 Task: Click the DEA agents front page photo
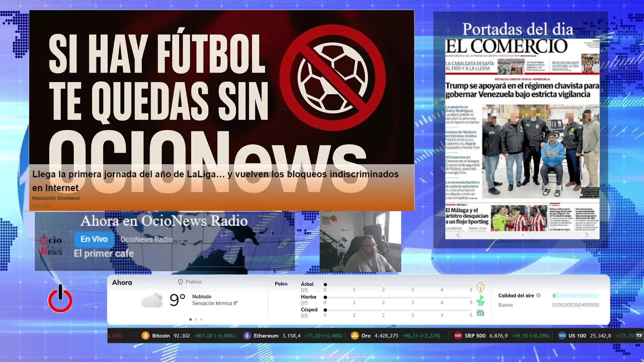pyautogui.click(x=540, y=151)
